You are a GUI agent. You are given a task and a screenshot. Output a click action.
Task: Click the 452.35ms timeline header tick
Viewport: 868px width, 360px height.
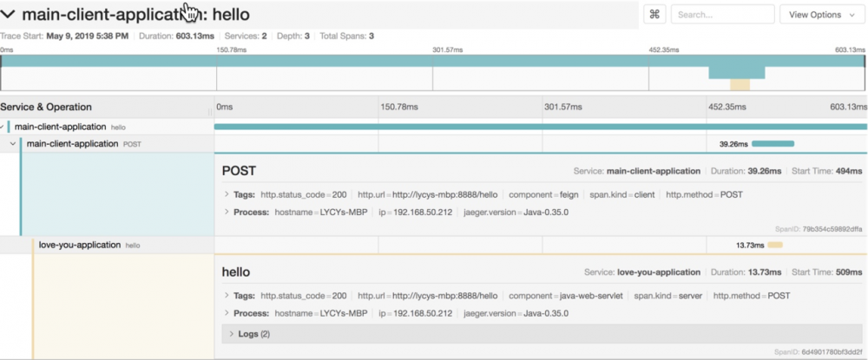pyautogui.click(x=727, y=108)
